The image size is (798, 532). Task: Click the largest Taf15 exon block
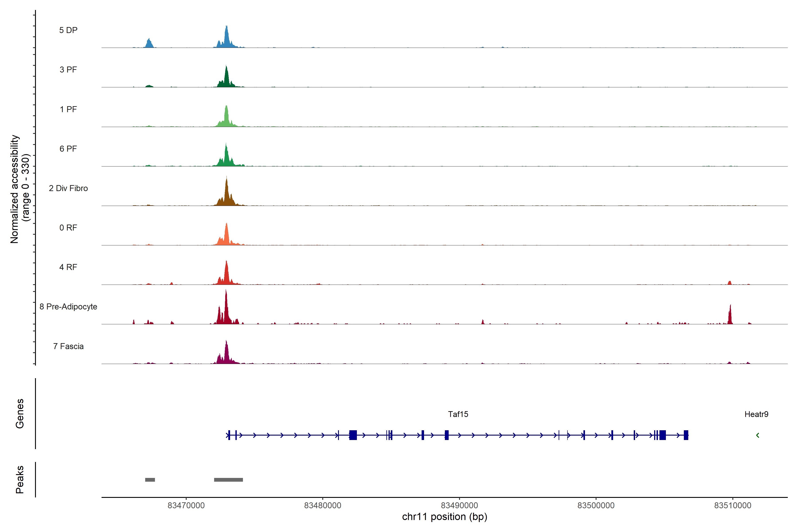click(x=353, y=435)
